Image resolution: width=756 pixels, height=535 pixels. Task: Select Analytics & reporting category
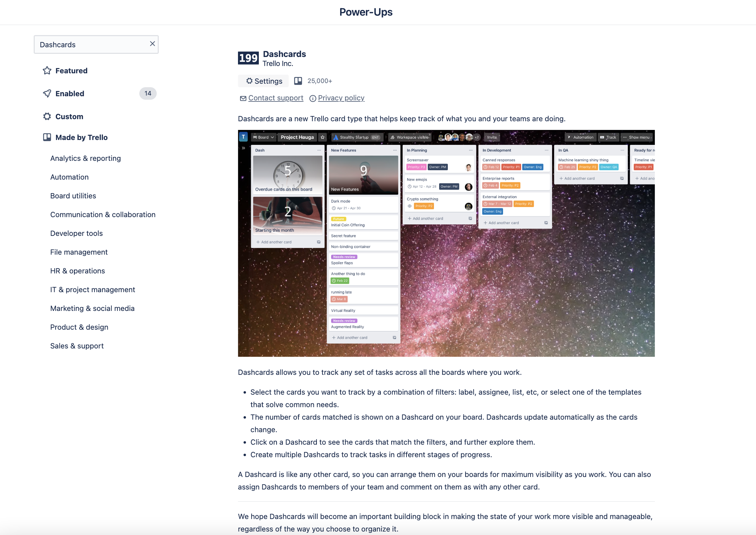click(85, 158)
